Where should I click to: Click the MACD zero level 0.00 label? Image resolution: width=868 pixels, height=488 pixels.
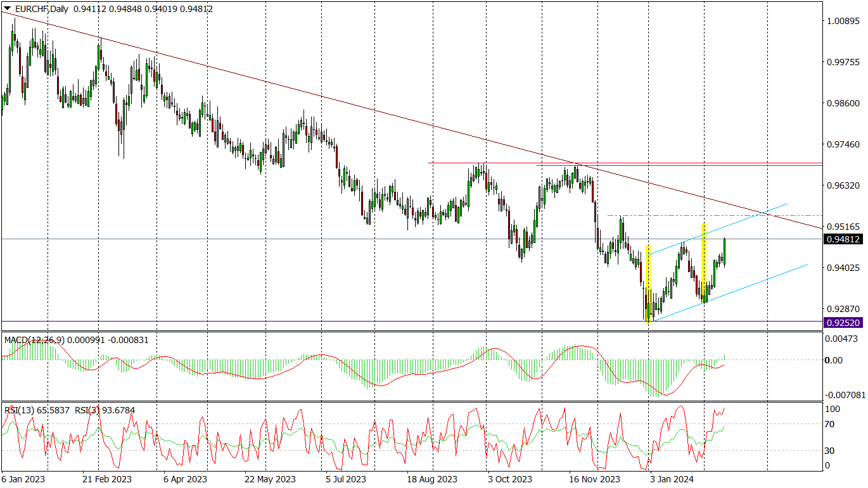835,360
